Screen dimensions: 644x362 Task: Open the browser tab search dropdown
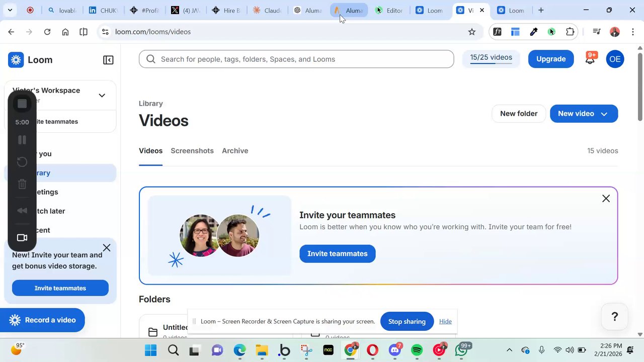click(x=10, y=10)
